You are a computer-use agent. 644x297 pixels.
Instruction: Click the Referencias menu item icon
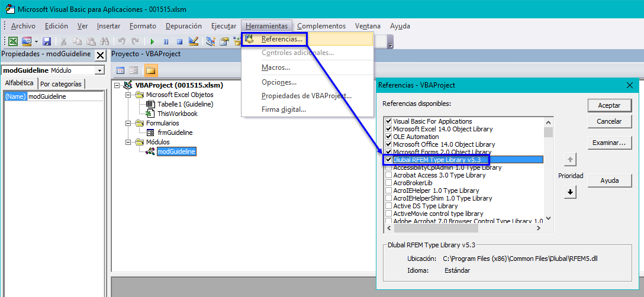pyautogui.click(x=249, y=40)
